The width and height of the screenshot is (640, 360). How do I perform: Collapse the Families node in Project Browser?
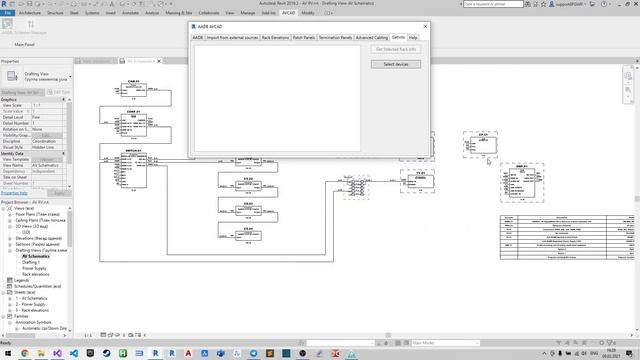4,316
